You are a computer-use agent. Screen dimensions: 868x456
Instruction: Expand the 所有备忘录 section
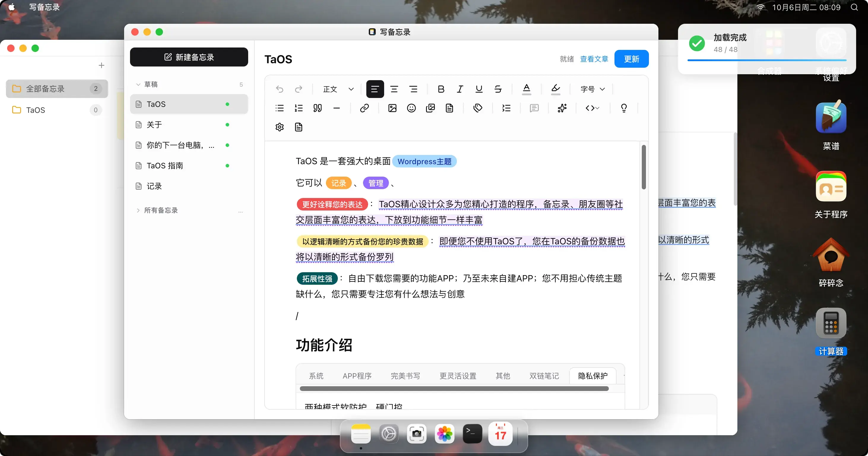pos(138,210)
